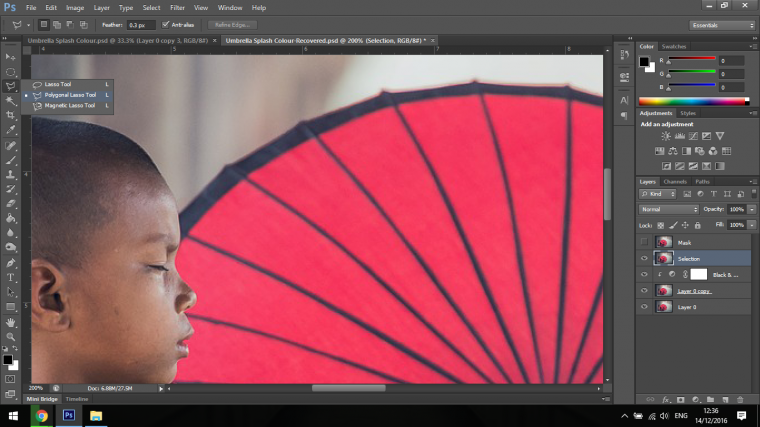This screenshot has height=427, width=760.
Task: Open the Select menu
Action: (x=151, y=8)
